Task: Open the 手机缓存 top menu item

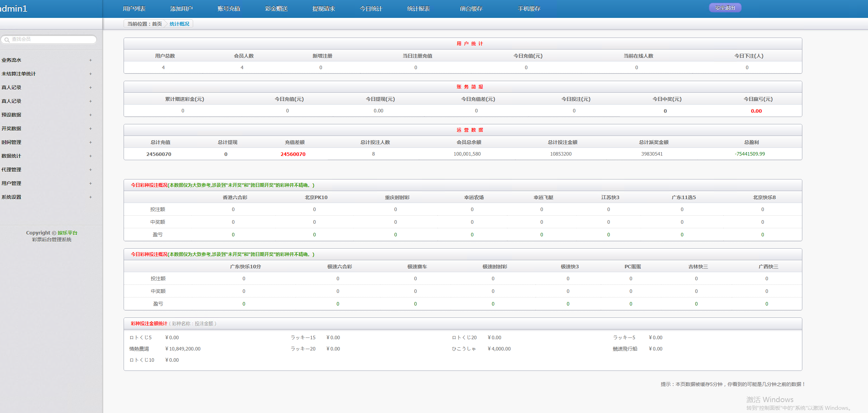Action: [529, 9]
